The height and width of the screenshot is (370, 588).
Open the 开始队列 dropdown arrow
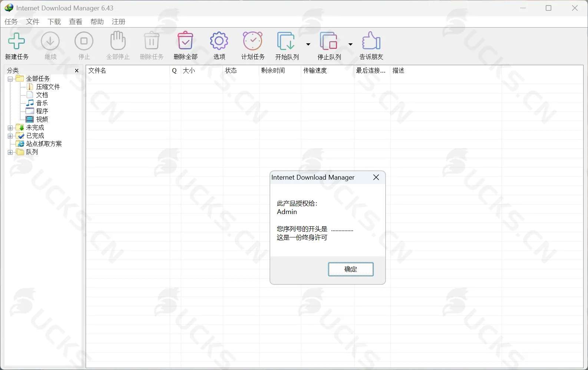[308, 44]
